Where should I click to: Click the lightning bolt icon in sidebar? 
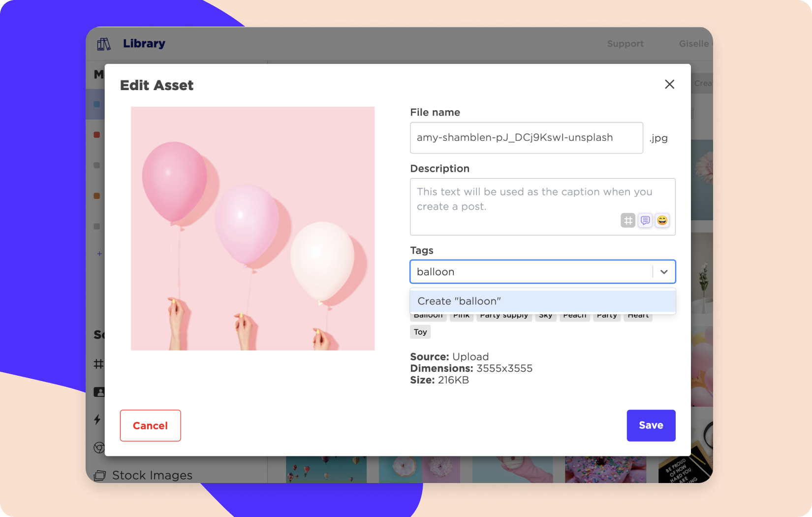point(97,420)
